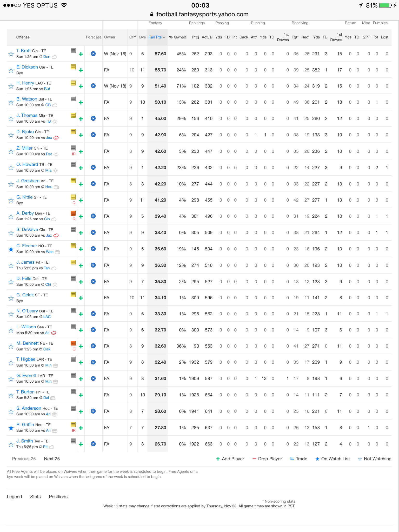Open the D. Njoku player link
This screenshot has height=532, width=399.
pos(25,132)
